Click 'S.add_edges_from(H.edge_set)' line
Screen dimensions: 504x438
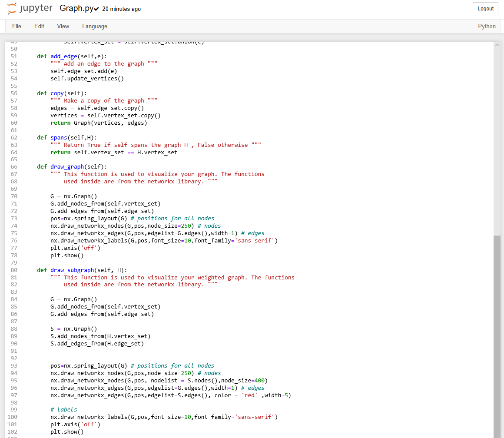tap(97, 344)
